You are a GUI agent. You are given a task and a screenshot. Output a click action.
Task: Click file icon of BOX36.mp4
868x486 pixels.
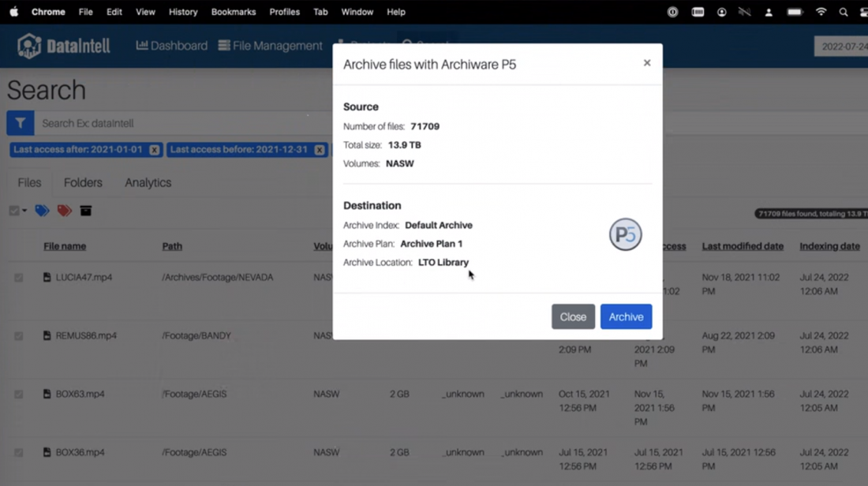click(x=47, y=452)
